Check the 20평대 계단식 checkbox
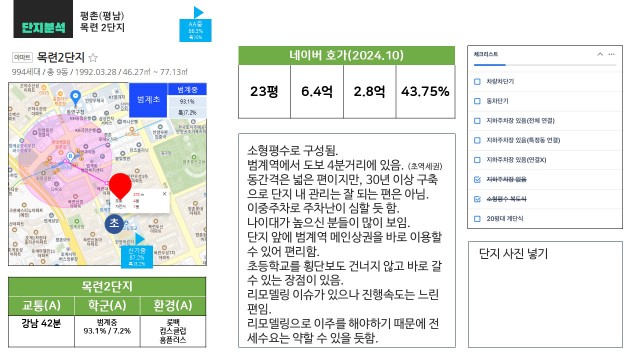The width and height of the screenshot is (640, 360). pyautogui.click(x=477, y=218)
